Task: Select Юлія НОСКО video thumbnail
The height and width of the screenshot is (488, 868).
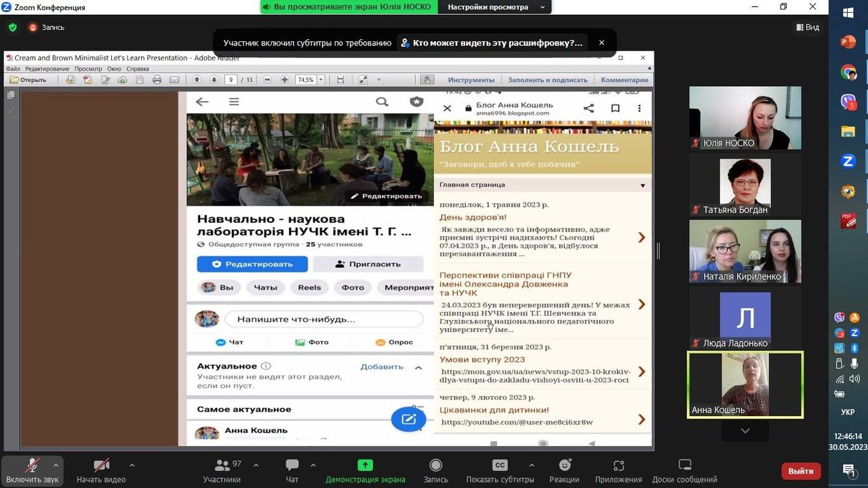Action: [745, 118]
